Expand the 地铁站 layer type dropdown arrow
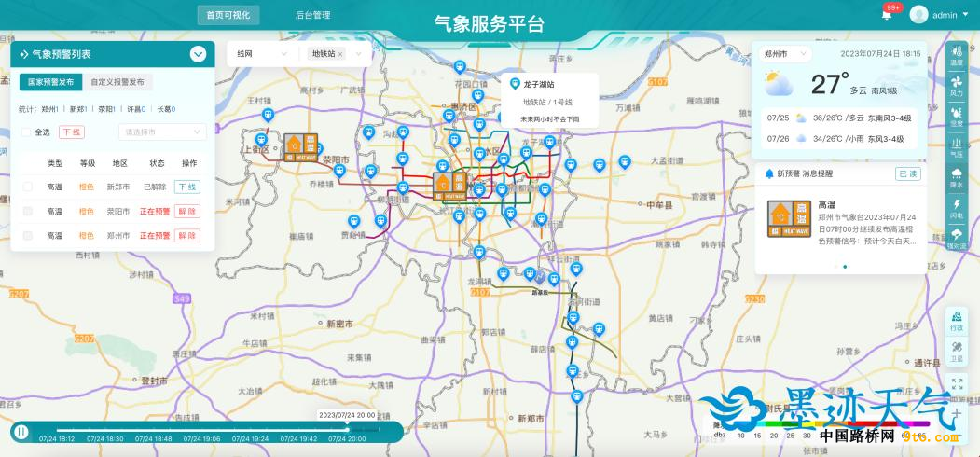This screenshot has width=980, height=457. click(x=359, y=54)
